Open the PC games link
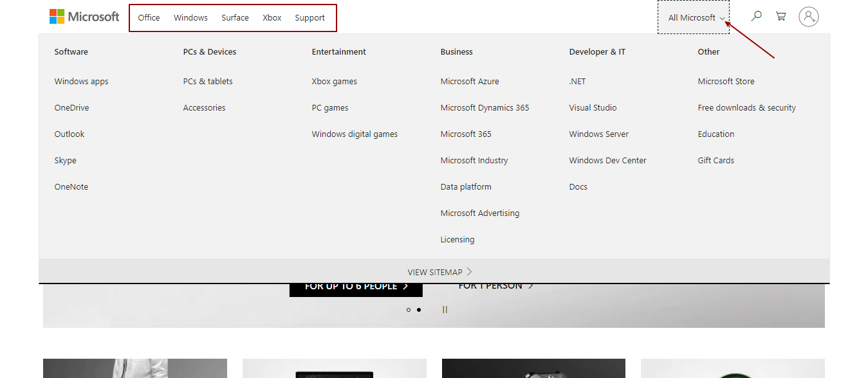Image resolution: width=868 pixels, height=378 pixels. (330, 107)
